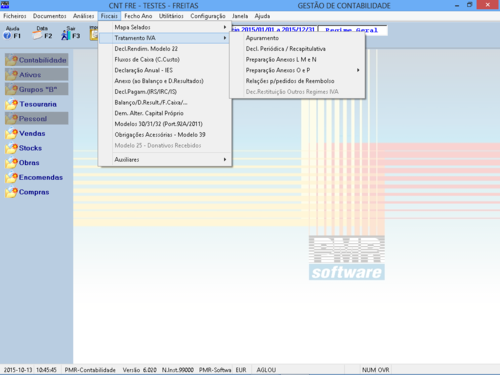The width and height of the screenshot is (500, 375).
Task: Expand the Mapa Selados submenu
Action: coord(165,27)
